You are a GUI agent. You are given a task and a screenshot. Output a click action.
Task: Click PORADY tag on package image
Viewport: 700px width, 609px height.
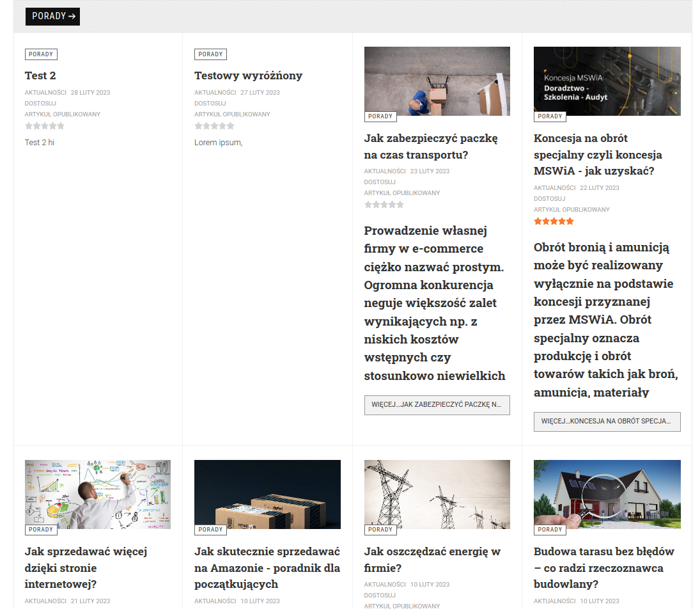(380, 116)
